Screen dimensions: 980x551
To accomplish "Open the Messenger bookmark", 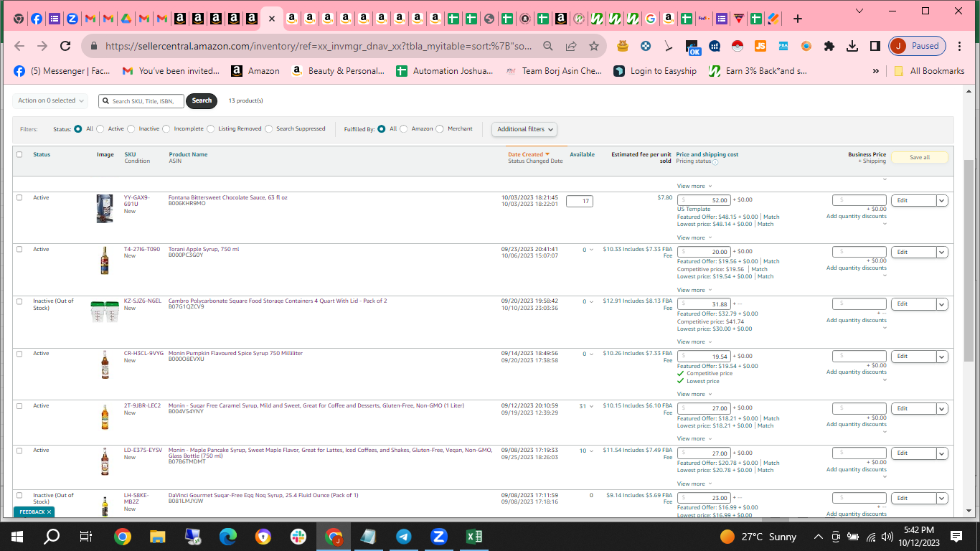I will point(62,71).
